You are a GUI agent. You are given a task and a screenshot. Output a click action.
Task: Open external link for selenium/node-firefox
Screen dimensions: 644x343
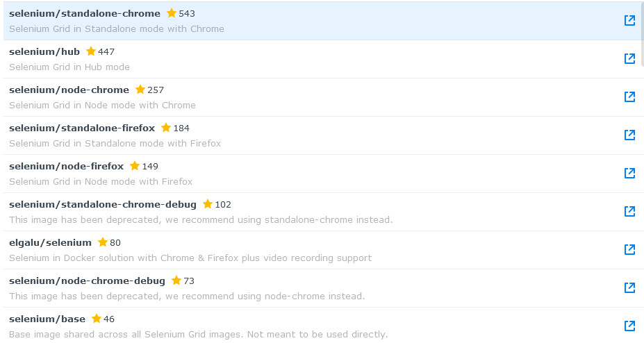pos(629,173)
